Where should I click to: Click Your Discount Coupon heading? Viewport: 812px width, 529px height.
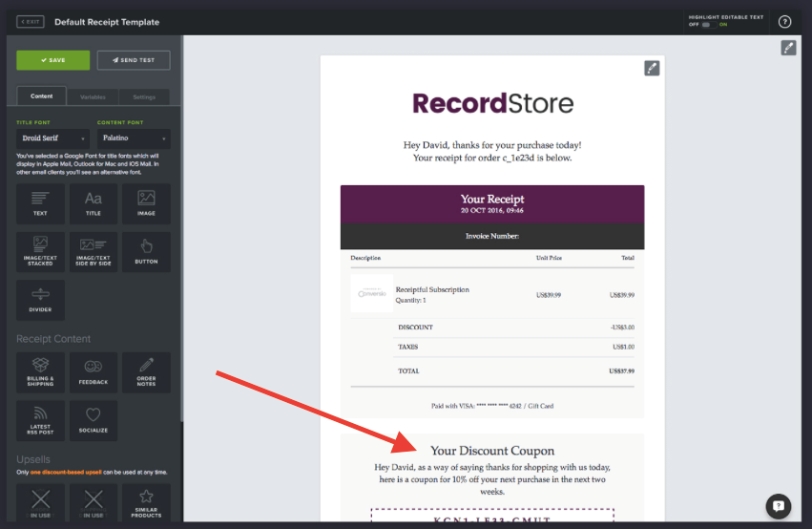click(492, 451)
